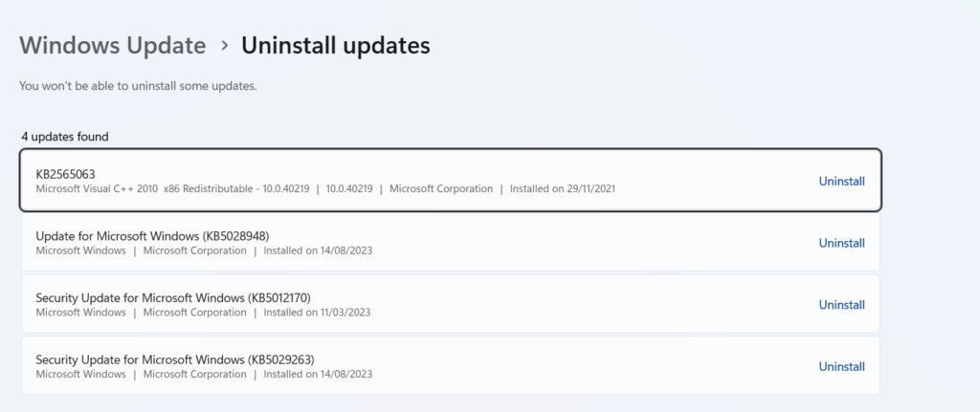Select Security Update (KB5012170) title
This screenshot has height=412, width=980.
tap(173, 297)
